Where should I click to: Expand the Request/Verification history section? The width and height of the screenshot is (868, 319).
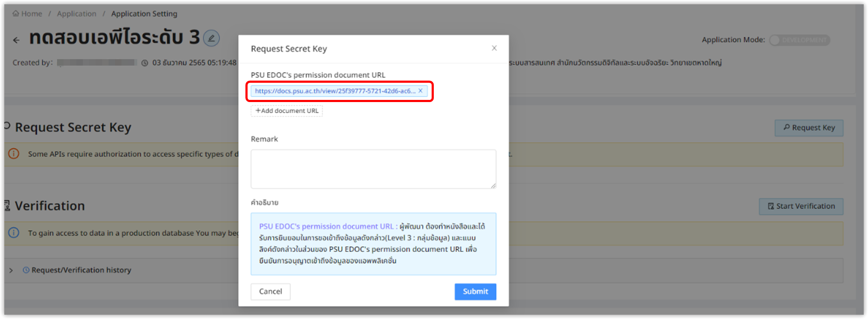point(11,270)
